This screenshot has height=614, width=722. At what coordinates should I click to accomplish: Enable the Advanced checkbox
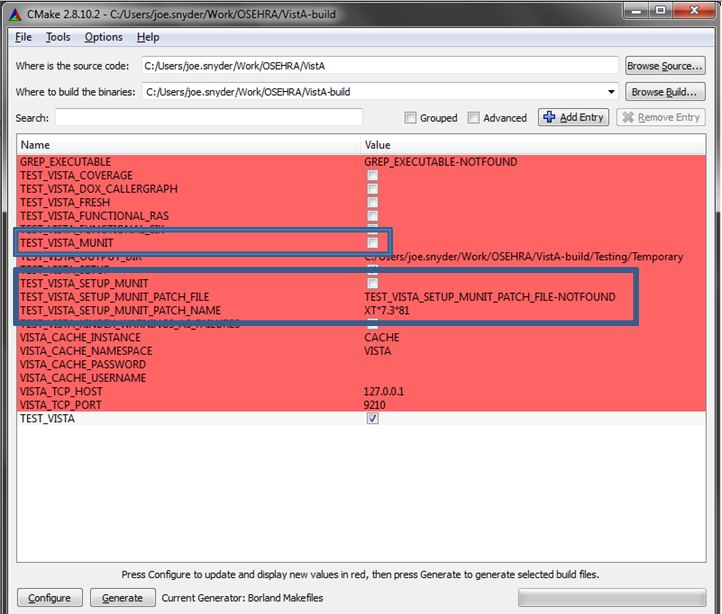point(473,118)
